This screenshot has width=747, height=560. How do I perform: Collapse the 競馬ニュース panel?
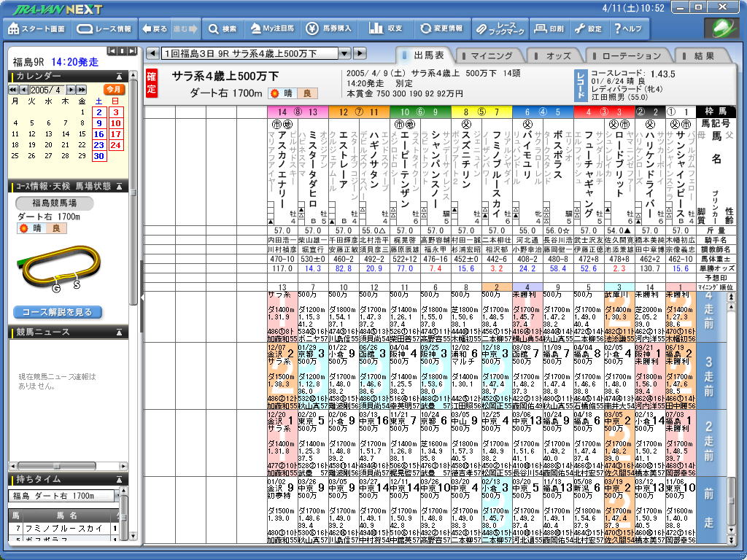pos(120,332)
